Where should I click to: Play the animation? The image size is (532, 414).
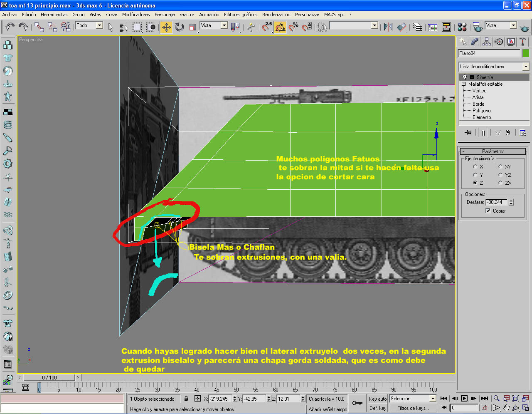coord(464,399)
